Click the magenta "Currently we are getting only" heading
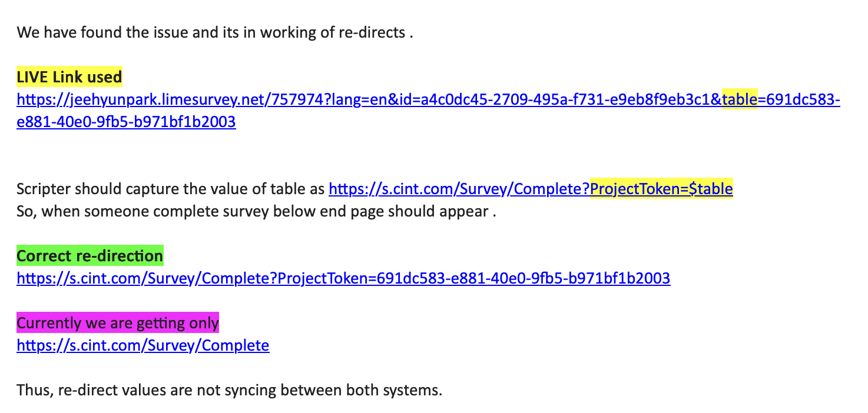 [x=117, y=323]
